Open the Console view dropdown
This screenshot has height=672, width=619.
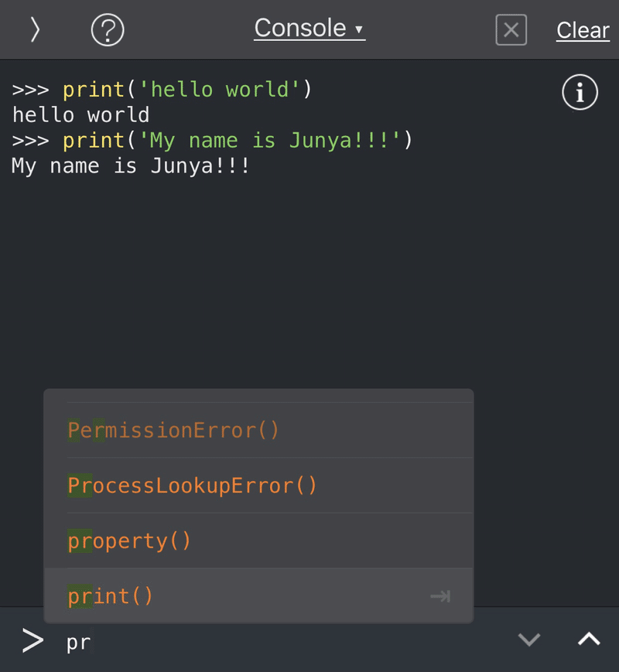pyautogui.click(x=309, y=28)
